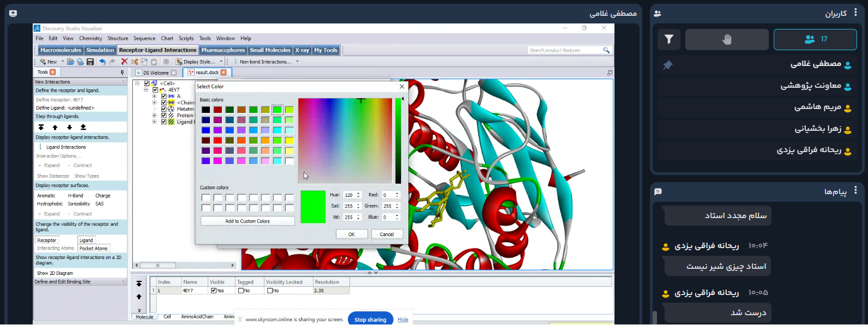Click Add to Custom Colors button

[248, 221]
